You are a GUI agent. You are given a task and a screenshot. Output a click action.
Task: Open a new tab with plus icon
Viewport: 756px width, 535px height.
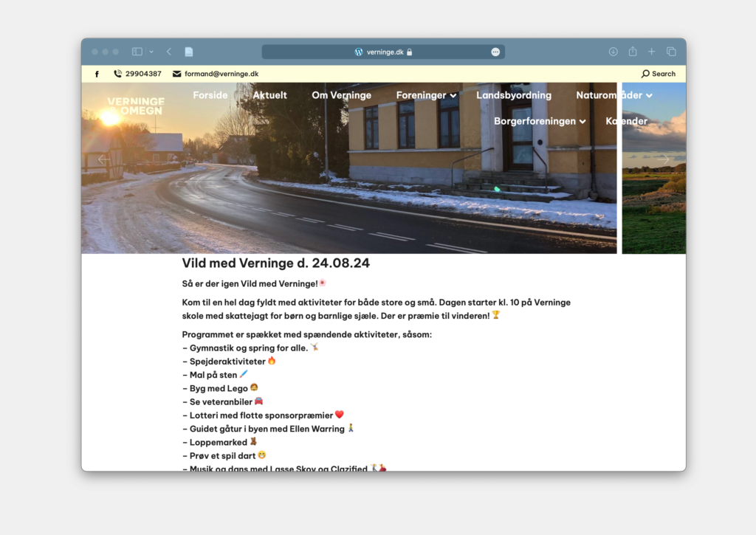click(651, 52)
